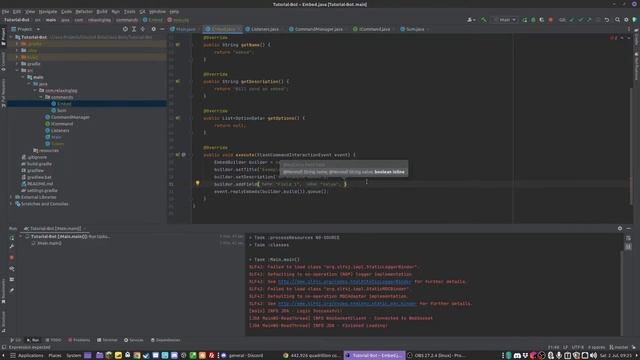640x360 pixels.
Task: Select the Listeners class in the project tree
Action: point(57,131)
